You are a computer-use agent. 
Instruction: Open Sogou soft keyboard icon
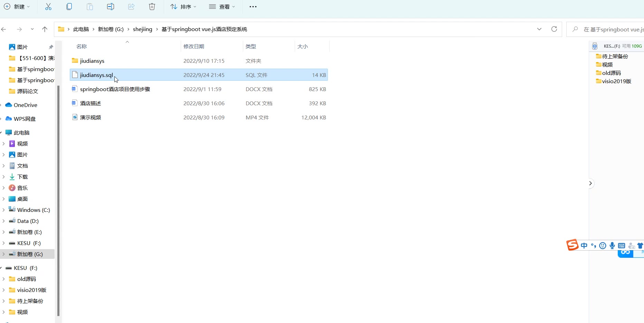[622, 246]
